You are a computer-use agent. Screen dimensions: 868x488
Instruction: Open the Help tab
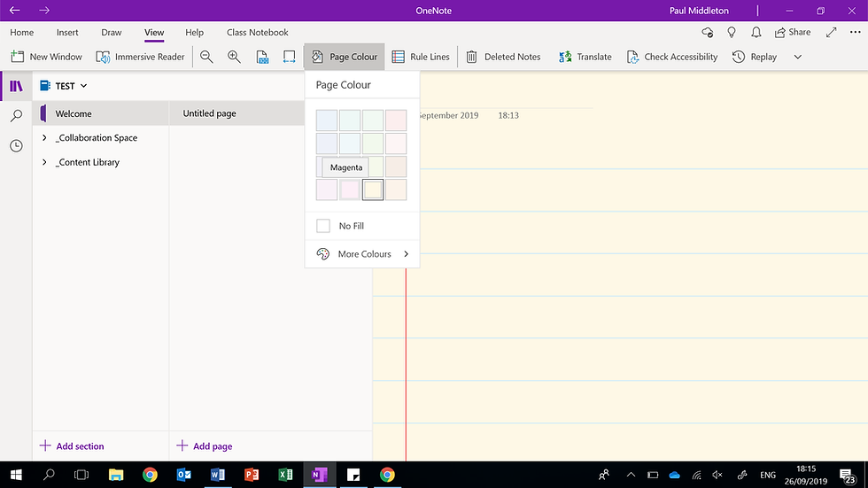tap(194, 32)
